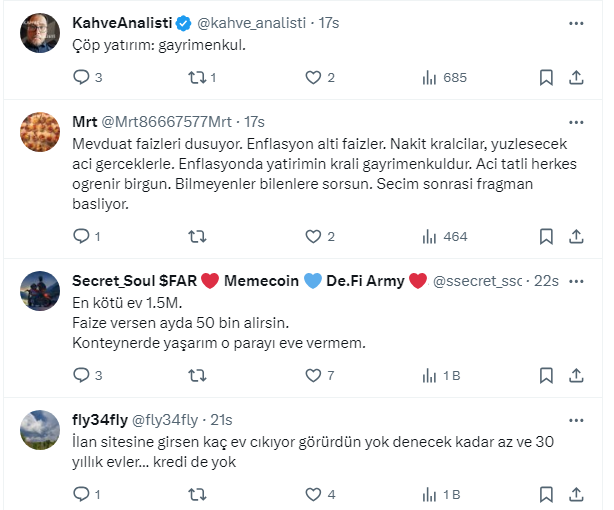
Task: Reply to KahveAnalisti's tweet
Action: click(82, 77)
